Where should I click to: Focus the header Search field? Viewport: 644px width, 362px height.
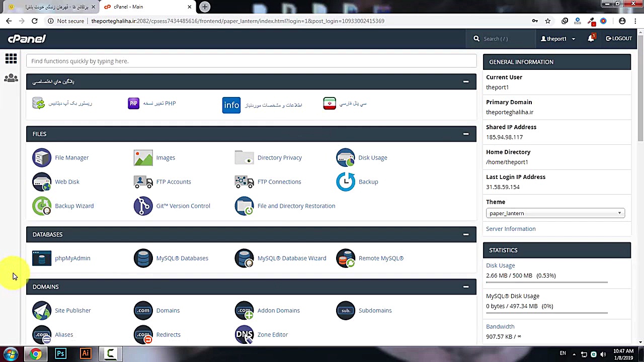point(500,39)
